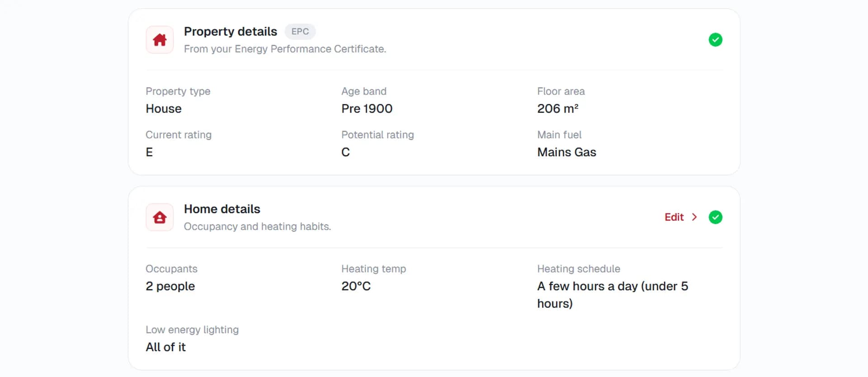Click the Potential rating value C
The image size is (868, 377).
(345, 152)
